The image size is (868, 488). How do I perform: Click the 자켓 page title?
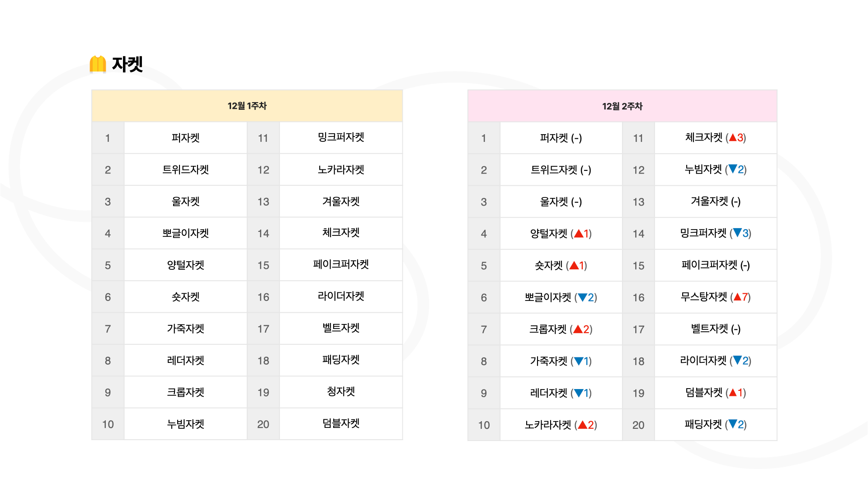pos(127,64)
